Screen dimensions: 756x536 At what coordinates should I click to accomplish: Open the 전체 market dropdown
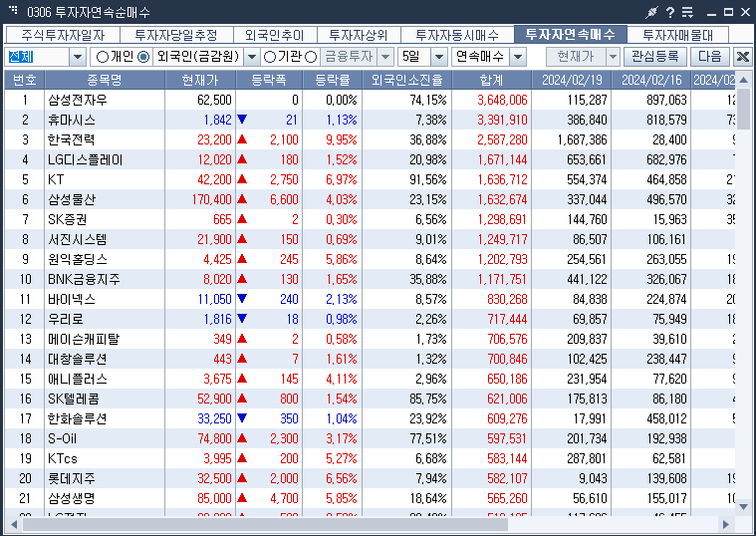77,57
